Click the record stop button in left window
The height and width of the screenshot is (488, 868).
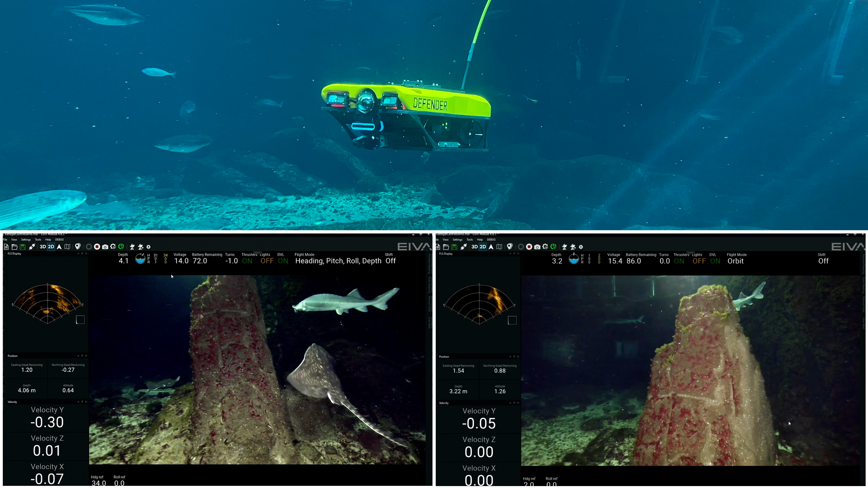[97, 247]
